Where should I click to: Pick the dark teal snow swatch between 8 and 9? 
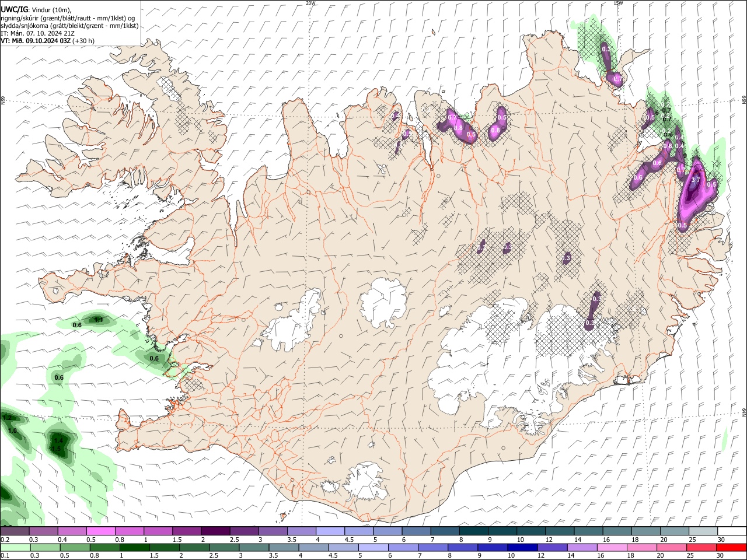(474, 531)
